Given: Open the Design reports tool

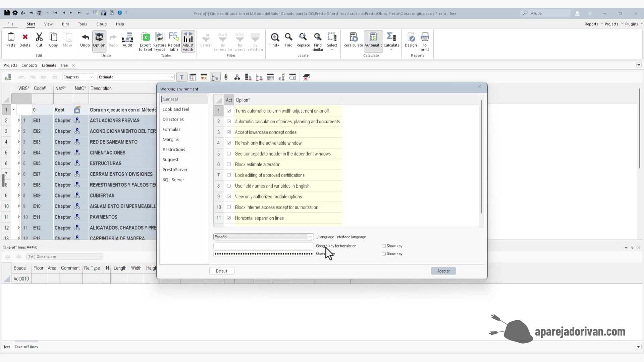Looking at the screenshot, I should pos(411,40).
